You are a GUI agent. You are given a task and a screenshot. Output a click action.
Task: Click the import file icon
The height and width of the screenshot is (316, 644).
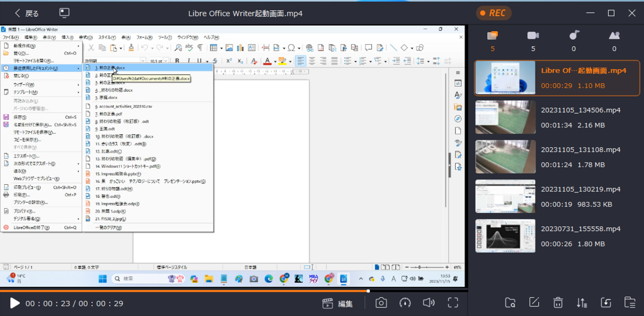606,303
